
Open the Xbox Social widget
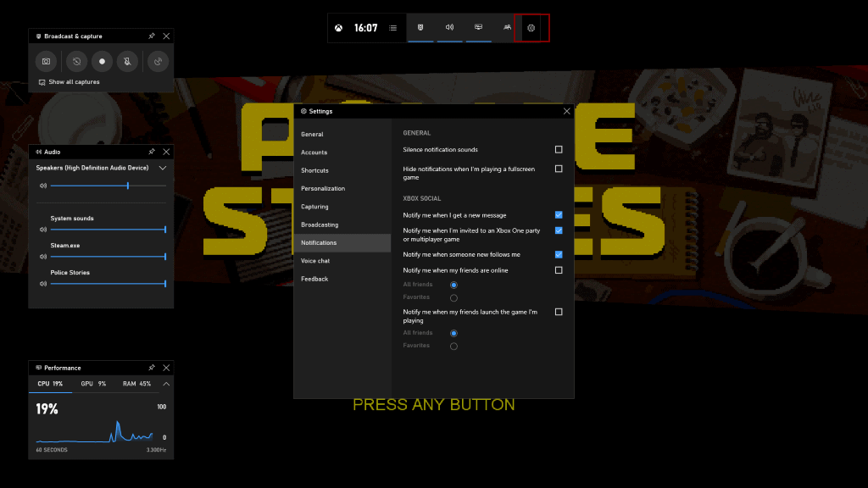(505, 27)
